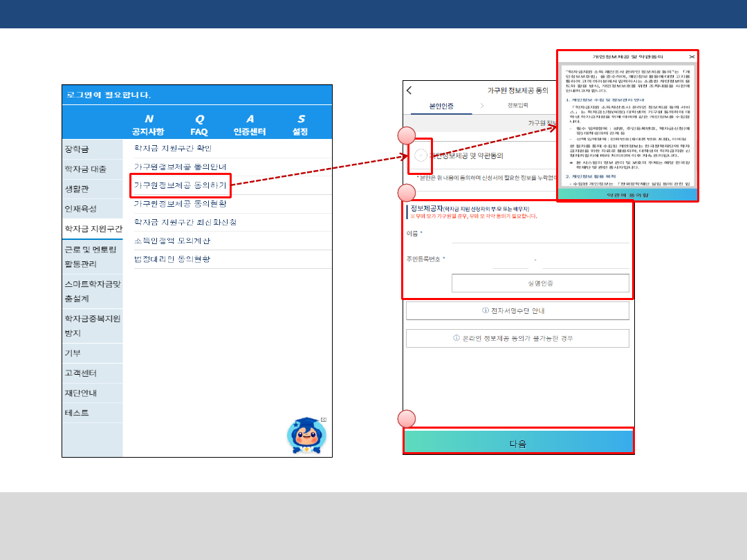Click the 약관에 동의함 agree button
The height and width of the screenshot is (560, 747).
627,195
